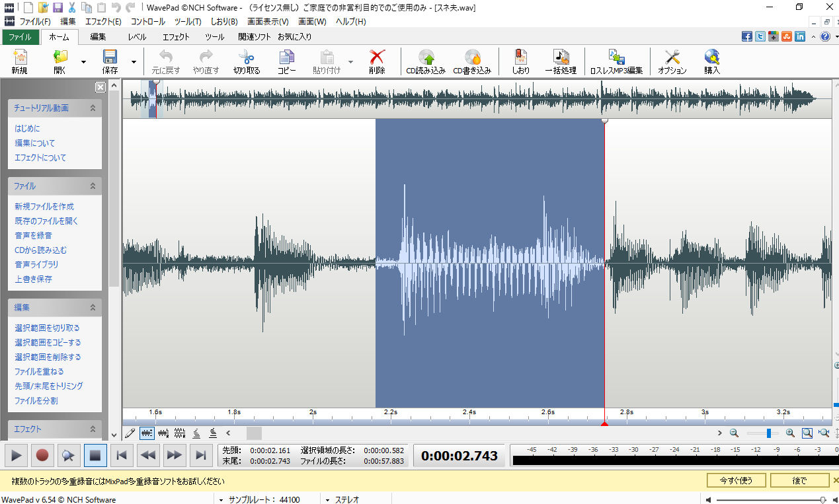The width and height of the screenshot is (839, 504).
Task: Open the ステレオ channel dropdown
Action: point(328,499)
